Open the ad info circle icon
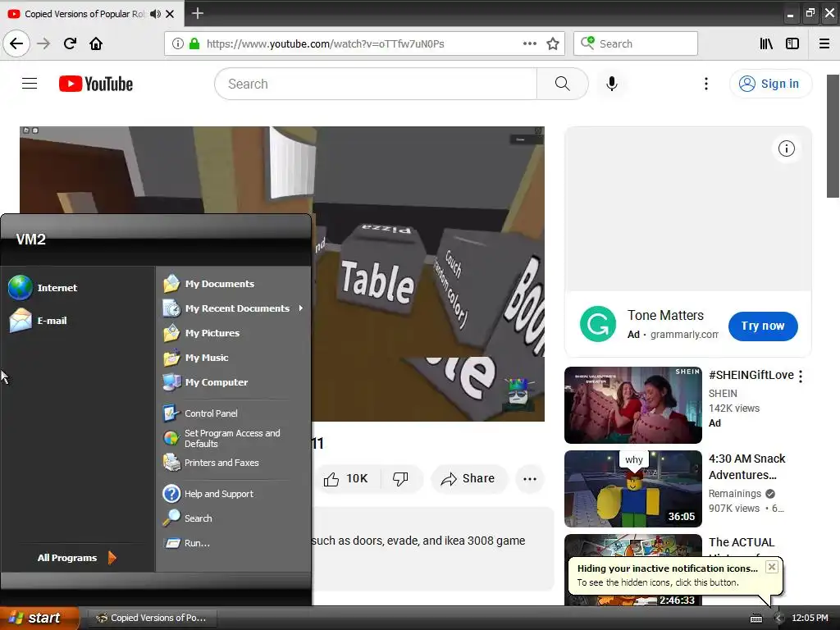Viewport: 840px width, 630px height. [787, 148]
